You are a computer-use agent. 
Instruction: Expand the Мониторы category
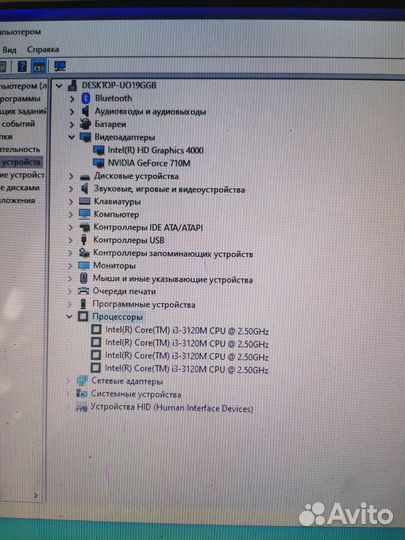(70, 266)
